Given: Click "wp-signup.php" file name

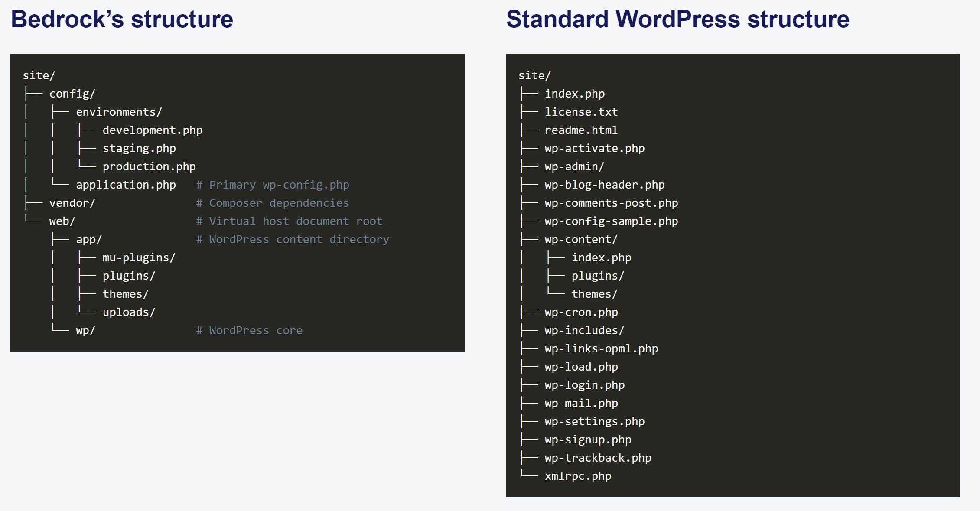Looking at the screenshot, I should click(588, 439).
